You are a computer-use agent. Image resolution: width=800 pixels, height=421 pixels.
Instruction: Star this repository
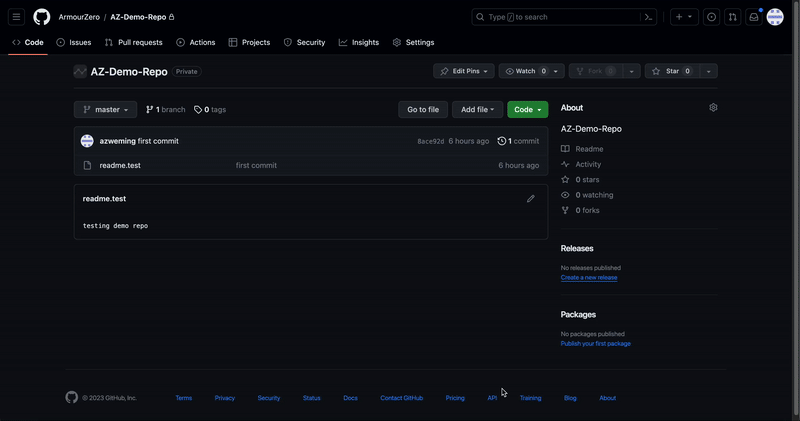[x=673, y=71]
